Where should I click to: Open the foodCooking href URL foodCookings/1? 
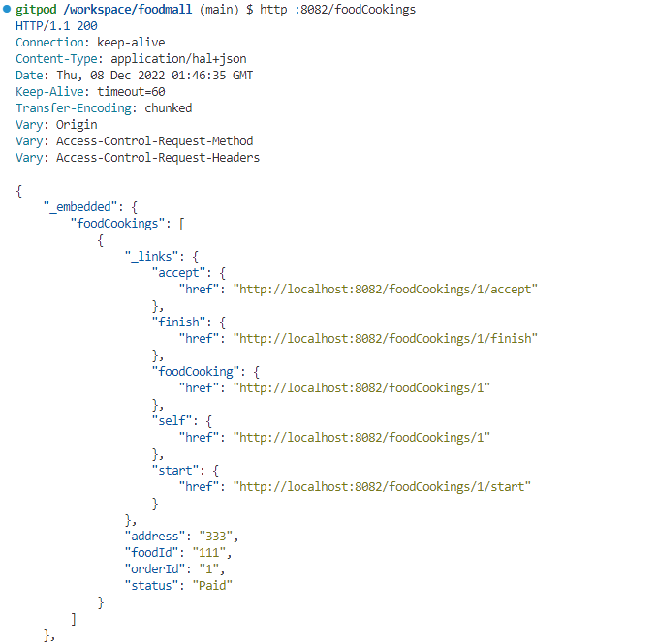coord(361,387)
